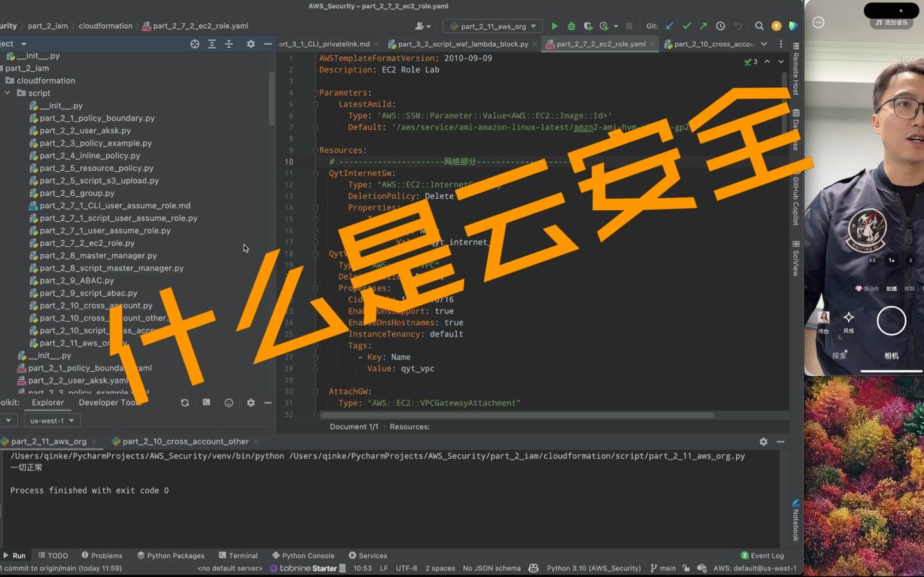Viewport: 924px width, 577px height.
Task: Open GitHub Copilot side panel
Action: [x=796, y=200]
